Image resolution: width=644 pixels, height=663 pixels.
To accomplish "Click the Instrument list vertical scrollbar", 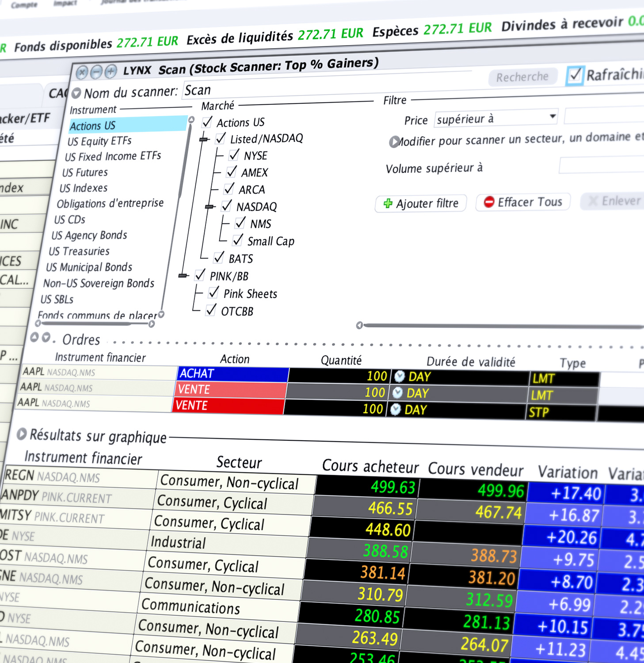I will pos(177,217).
